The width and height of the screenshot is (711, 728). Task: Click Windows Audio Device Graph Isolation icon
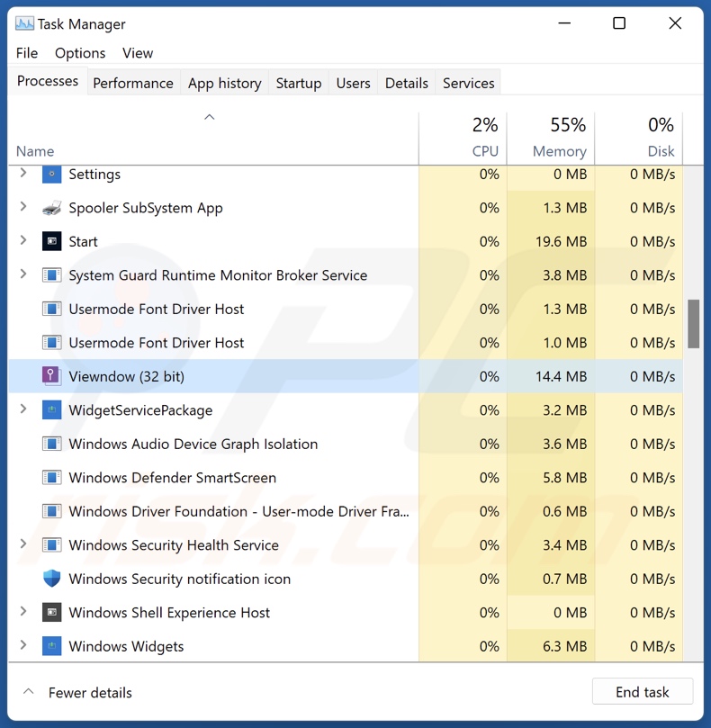click(51, 444)
